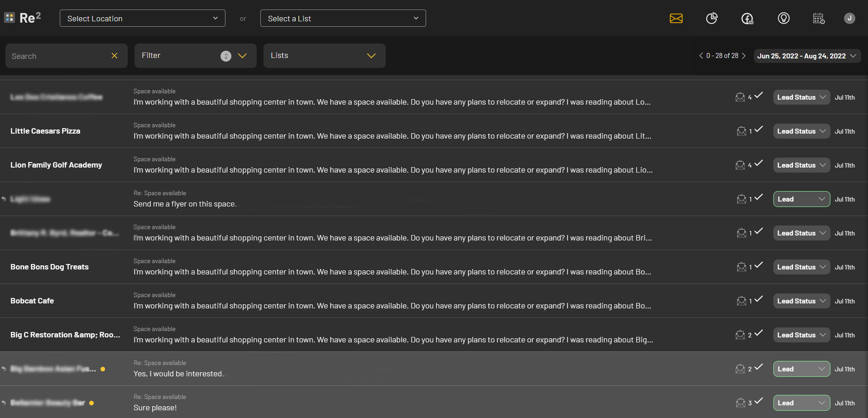Expand the Filter dropdown
The height and width of the screenshot is (418, 868).
point(196,56)
